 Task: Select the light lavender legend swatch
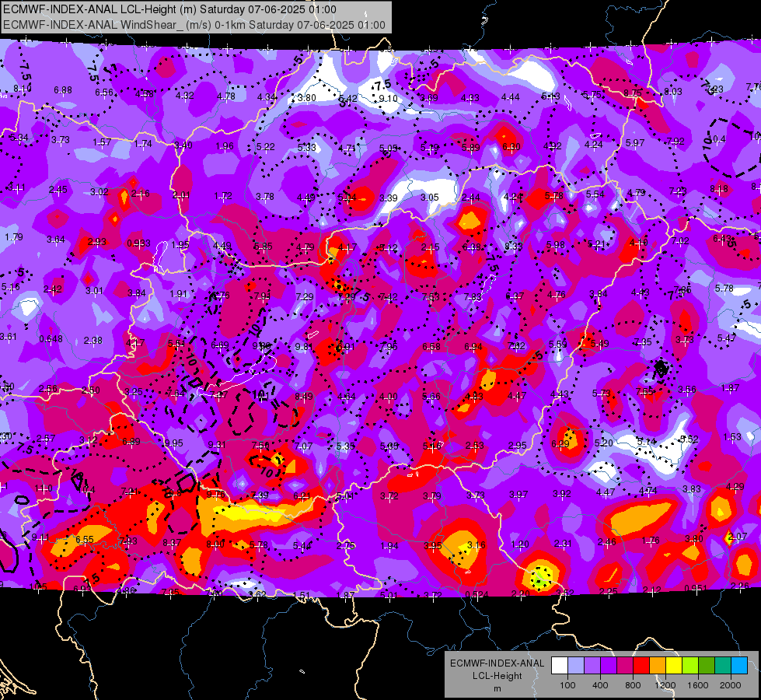(x=576, y=666)
